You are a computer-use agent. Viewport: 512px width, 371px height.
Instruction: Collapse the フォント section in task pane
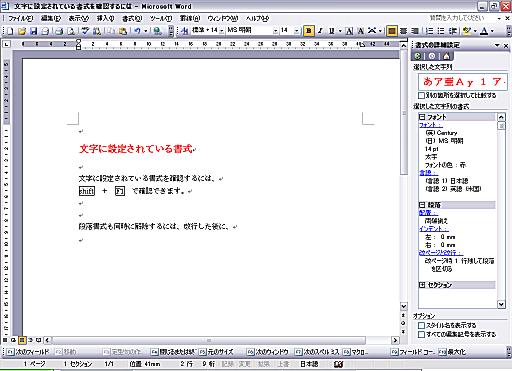click(x=422, y=117)
